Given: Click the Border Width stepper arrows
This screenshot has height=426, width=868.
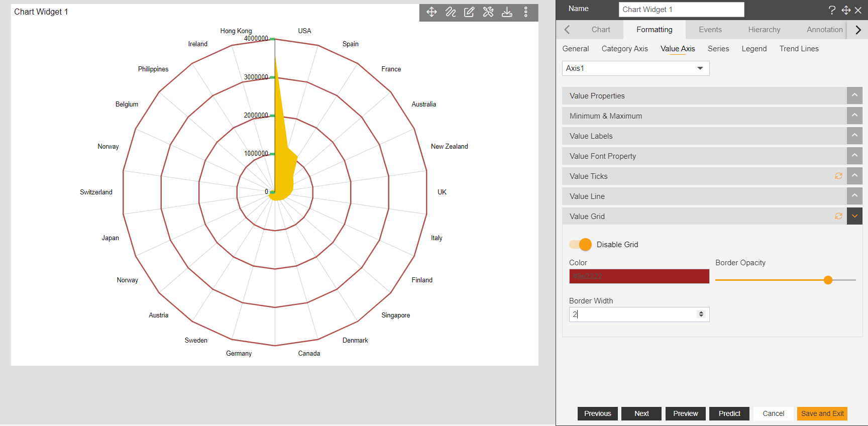Looking at the screenshot, I should pos(701,314).
